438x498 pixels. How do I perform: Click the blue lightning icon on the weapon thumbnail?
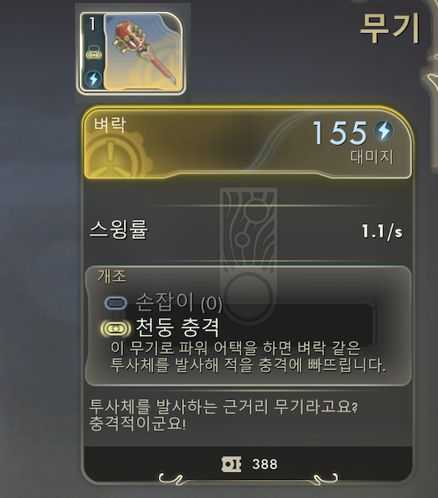point(94,79)
